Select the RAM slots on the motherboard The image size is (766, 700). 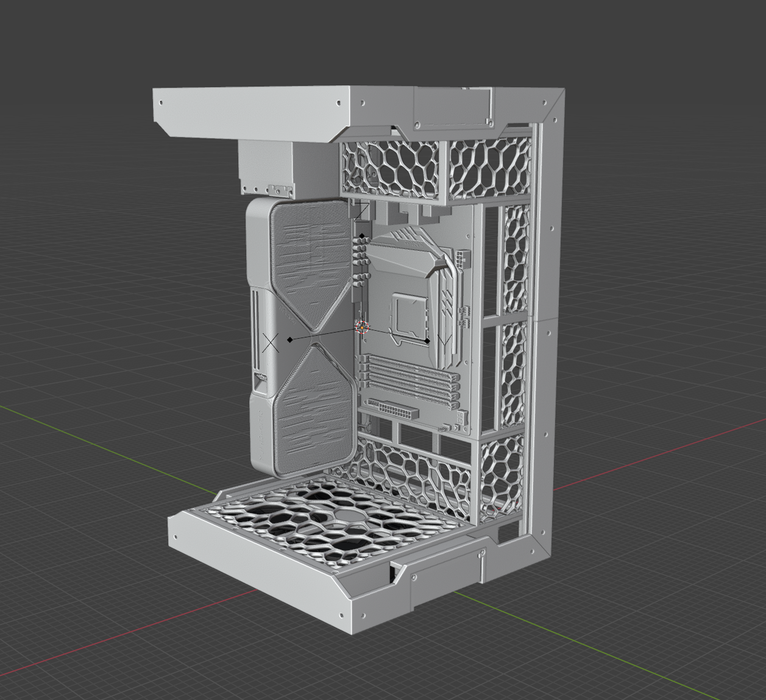[409, 381]
